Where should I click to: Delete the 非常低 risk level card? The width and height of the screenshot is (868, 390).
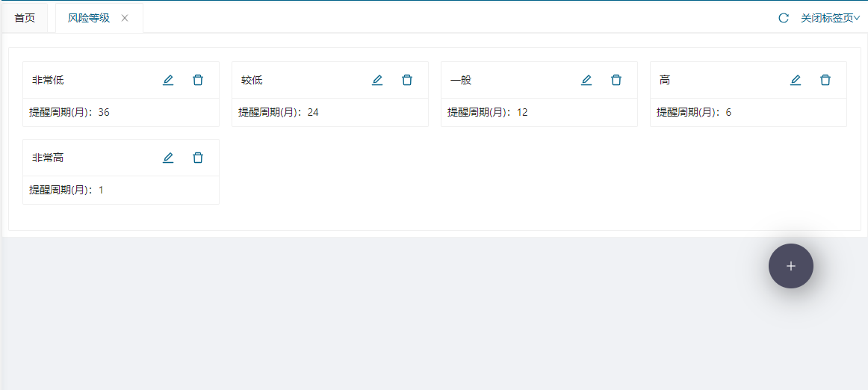[x=198, y=80]
